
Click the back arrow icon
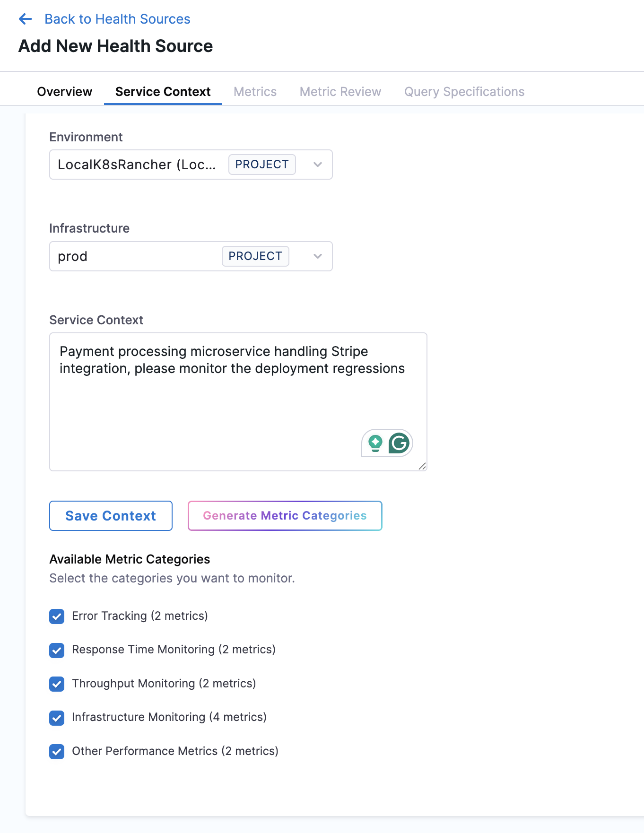click(x=25, y=19)
